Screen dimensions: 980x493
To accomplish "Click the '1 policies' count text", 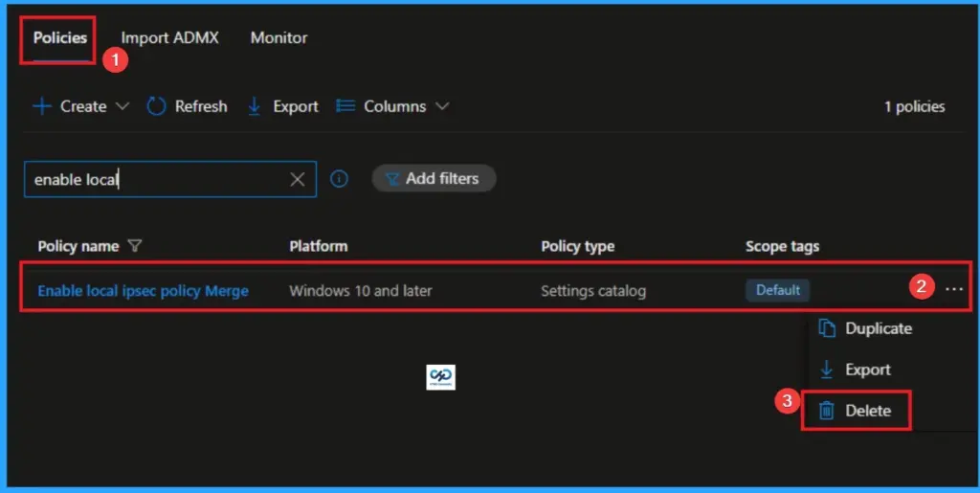I will point(914,107).
